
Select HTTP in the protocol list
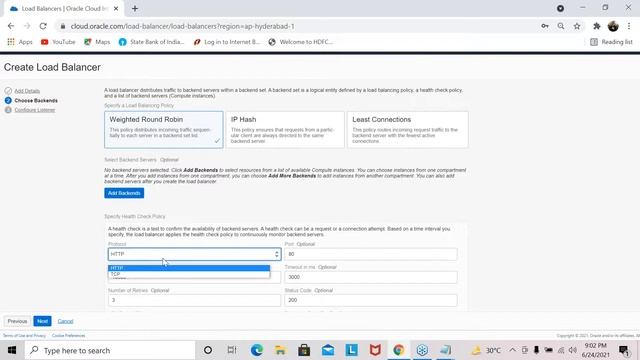pos(189,268)
